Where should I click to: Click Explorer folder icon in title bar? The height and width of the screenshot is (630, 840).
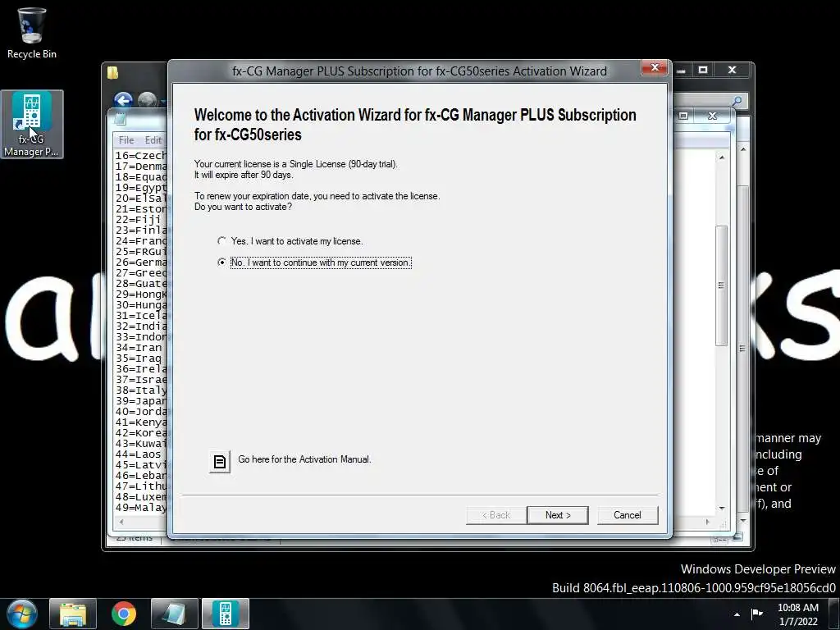pos(112,72)
